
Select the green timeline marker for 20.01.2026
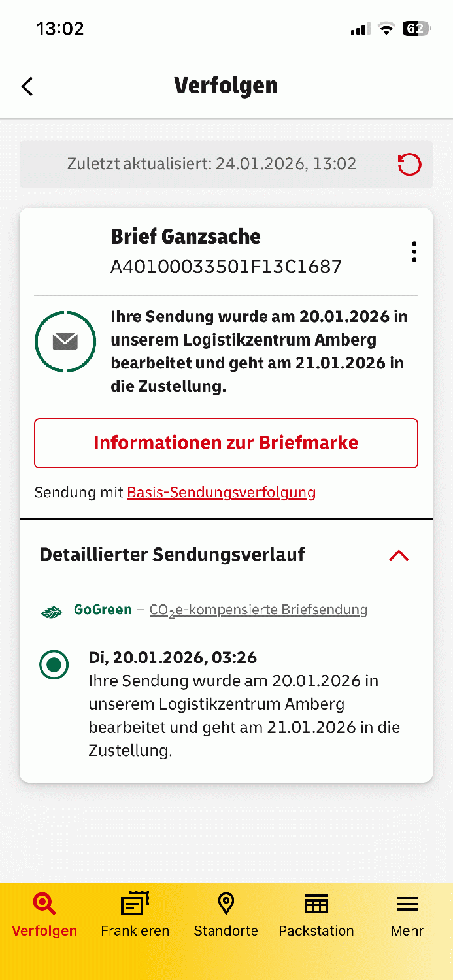54,665
